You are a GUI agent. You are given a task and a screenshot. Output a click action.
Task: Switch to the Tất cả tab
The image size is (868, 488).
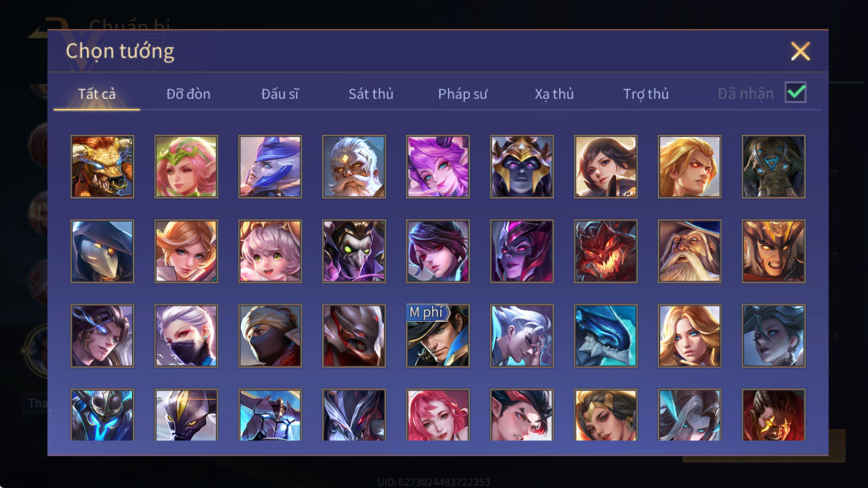tap(96, 93)
